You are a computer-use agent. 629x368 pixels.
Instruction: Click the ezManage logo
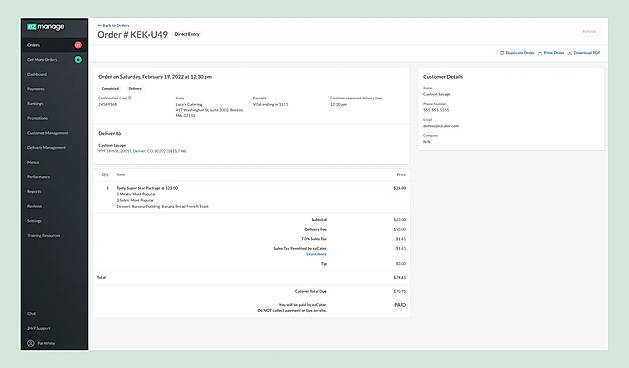point(46,27)
